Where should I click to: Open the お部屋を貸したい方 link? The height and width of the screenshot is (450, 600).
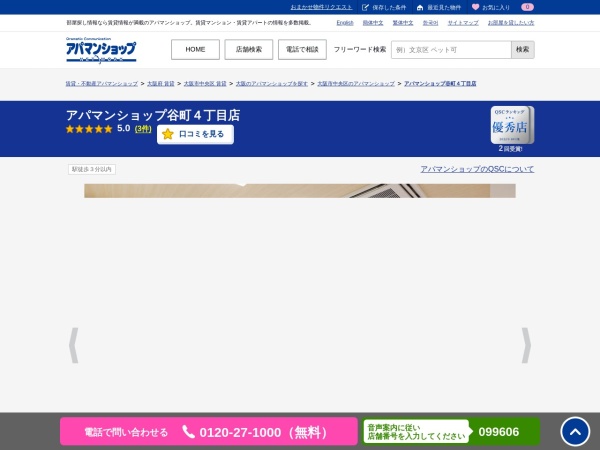click(x=511, y=23)
